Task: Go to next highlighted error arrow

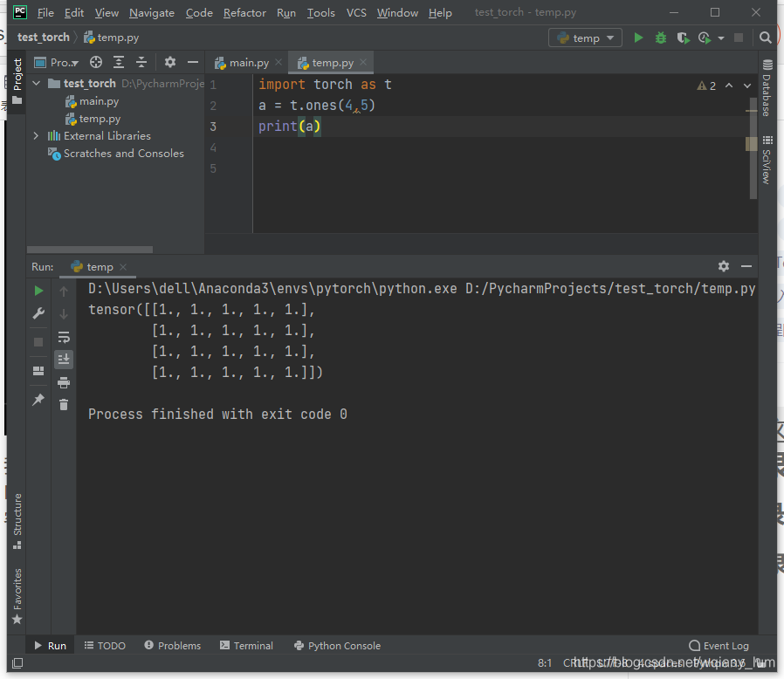Action: [747, 86]
